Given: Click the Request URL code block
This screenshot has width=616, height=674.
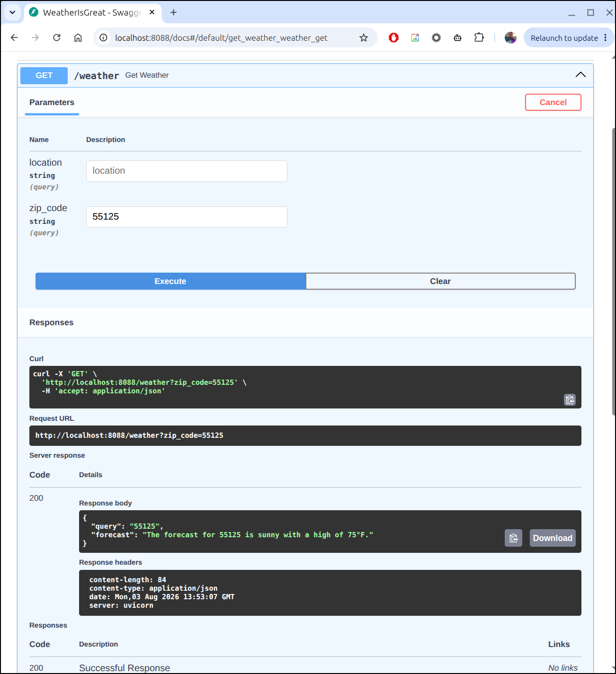Looking at the screenshot, I should (x=305, y=435).
